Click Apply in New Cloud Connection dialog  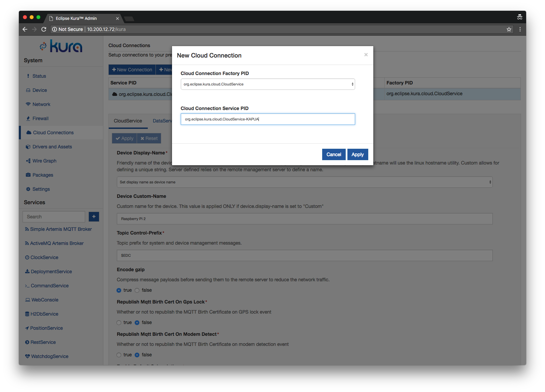357,154
